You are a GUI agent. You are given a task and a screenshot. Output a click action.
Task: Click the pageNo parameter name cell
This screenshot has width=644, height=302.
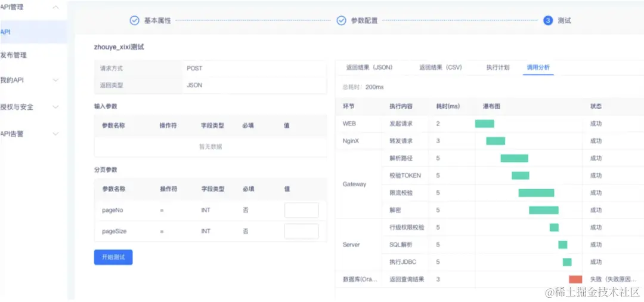113,210
